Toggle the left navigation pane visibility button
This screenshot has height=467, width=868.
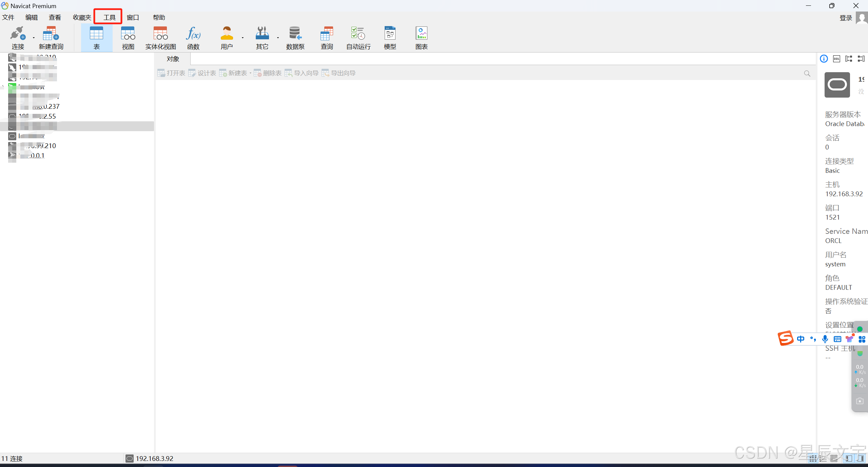[x=849, y=459]
